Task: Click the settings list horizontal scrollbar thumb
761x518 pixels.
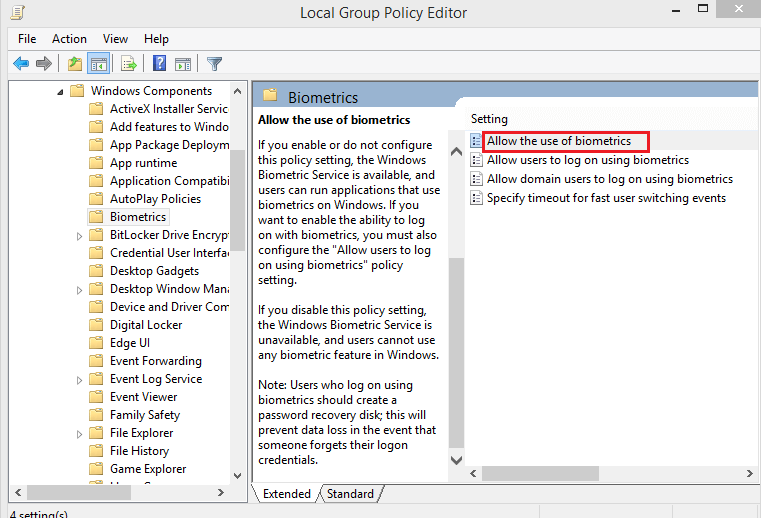Action: (x=540, y=473)
